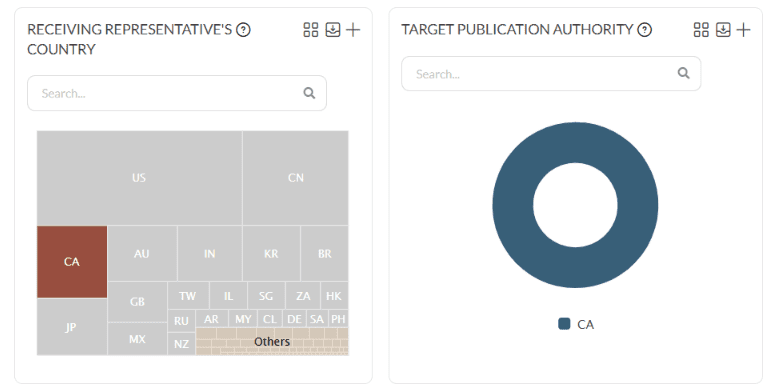This screenshot has width=776, height=387.
Task: Click plus icon in Target Publication Authority panel
Action: 743,30
